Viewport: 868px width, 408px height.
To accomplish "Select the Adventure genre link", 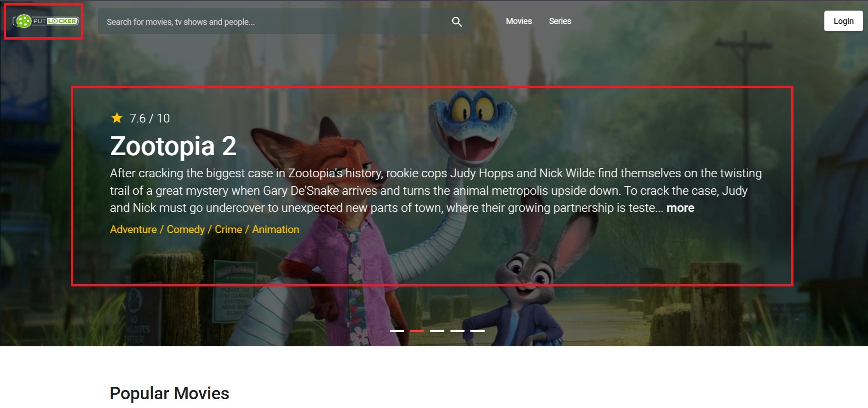I will 133,229.
